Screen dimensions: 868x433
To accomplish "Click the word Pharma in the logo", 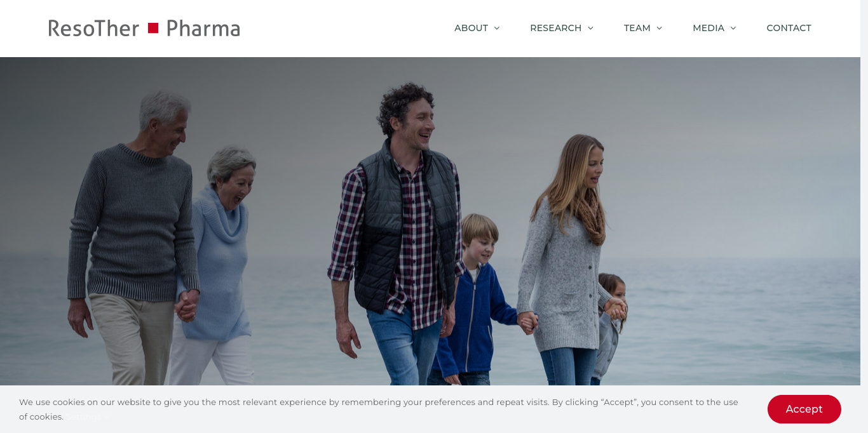I will 203,28.
